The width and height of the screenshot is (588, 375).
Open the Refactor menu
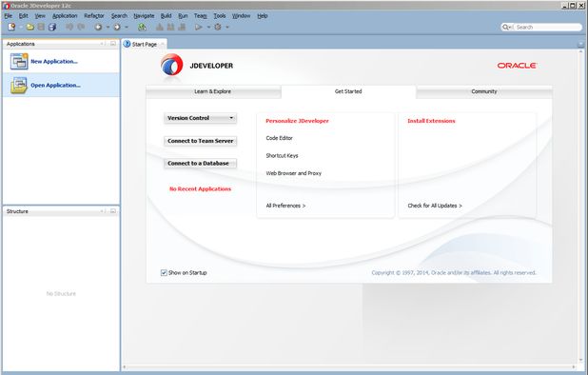[94, 16]
